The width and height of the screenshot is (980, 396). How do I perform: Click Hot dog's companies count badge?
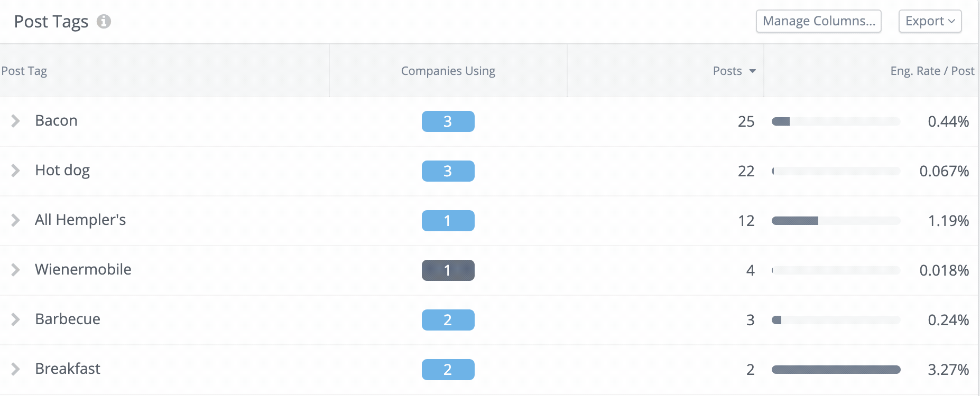448,171
